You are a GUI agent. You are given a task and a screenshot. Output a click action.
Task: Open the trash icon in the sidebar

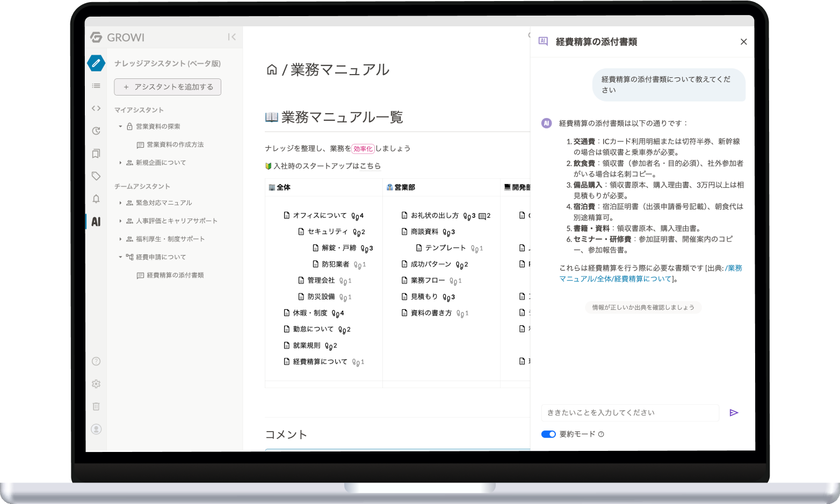pyautogui.click(x=96, y=406)
